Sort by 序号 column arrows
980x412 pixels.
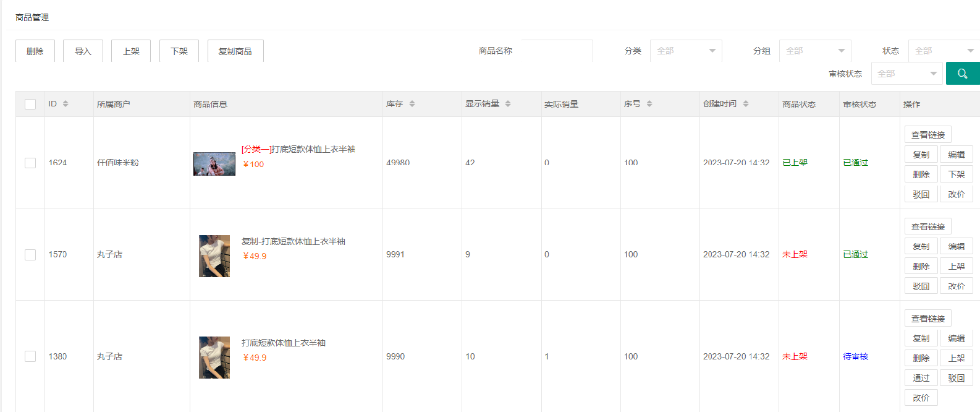(x=649, y=104)
